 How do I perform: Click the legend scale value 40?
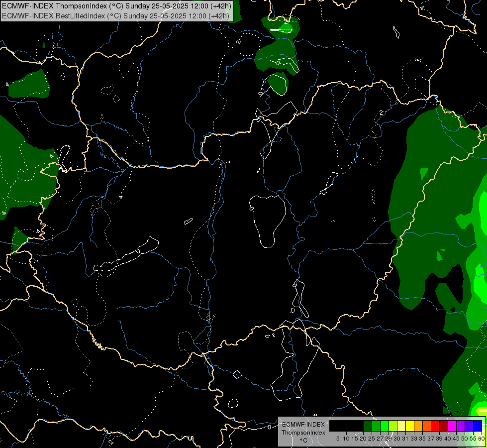click(448, 439)
